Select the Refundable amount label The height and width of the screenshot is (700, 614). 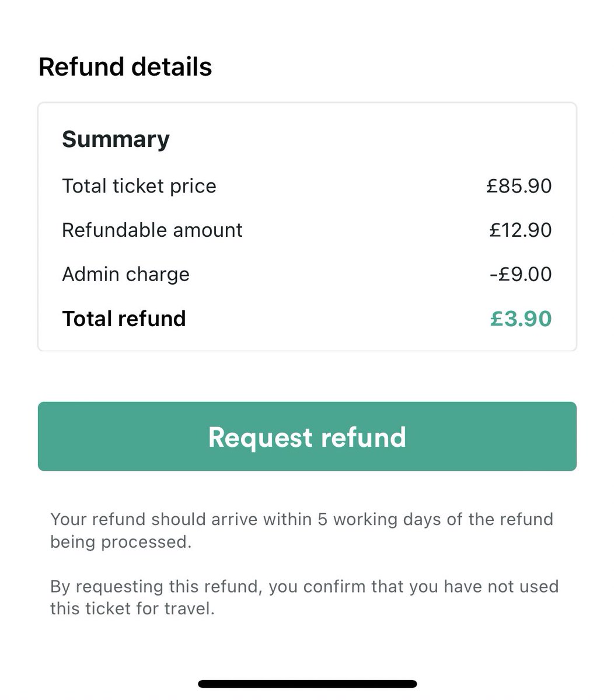152,230
